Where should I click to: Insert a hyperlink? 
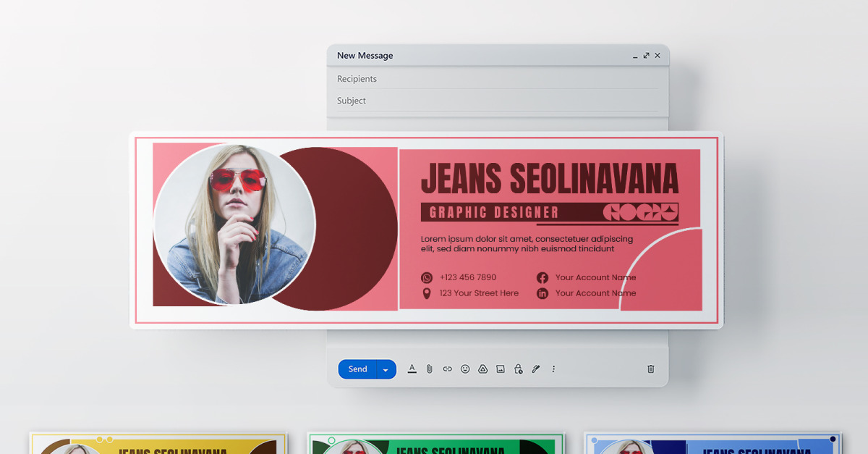[x=447, y=369]
